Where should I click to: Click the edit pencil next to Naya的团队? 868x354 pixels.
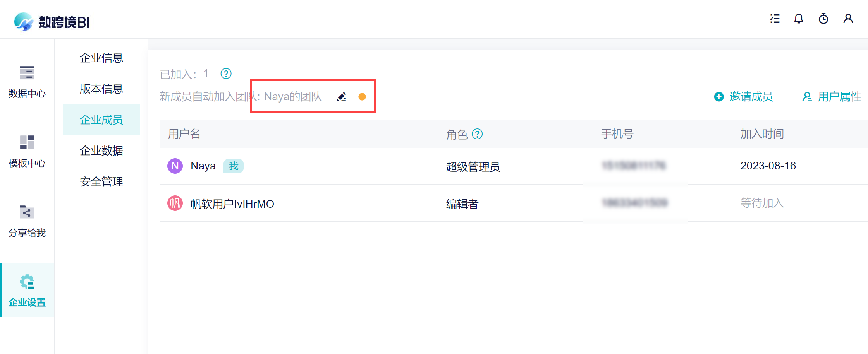(341, 97)
